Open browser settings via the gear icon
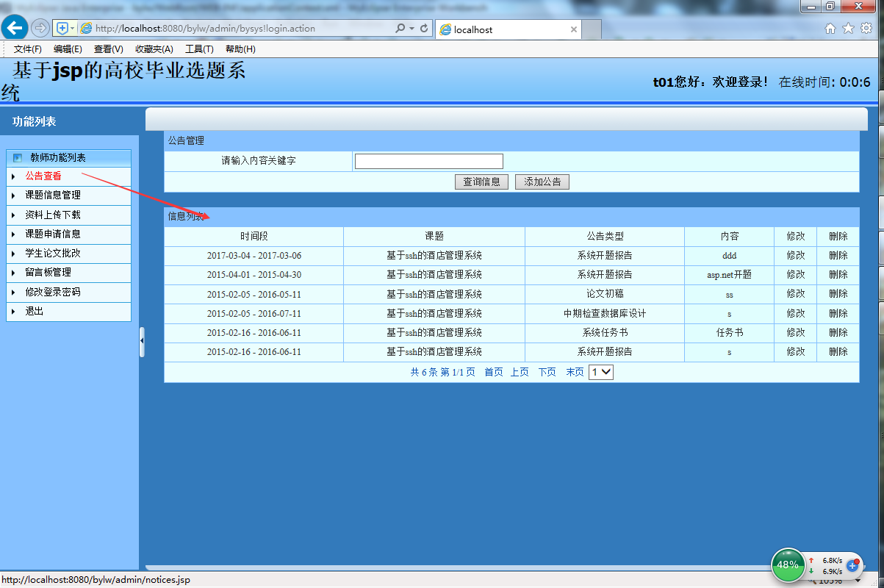Screen dimensions: 884x588 (867, 26)
